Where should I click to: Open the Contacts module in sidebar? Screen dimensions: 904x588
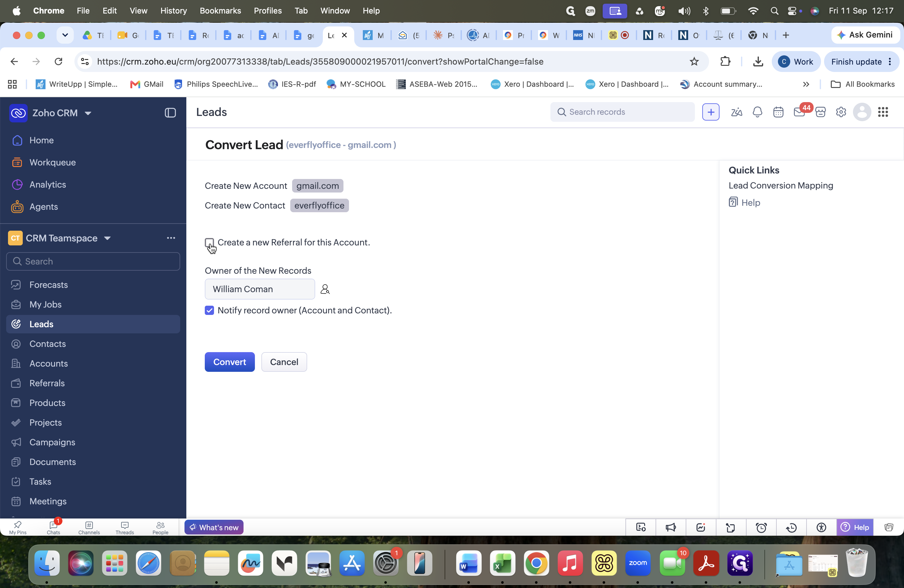[93, 344]
